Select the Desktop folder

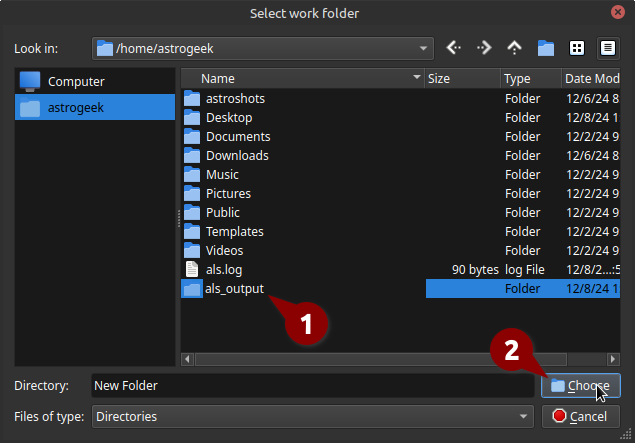coord(400,117)
